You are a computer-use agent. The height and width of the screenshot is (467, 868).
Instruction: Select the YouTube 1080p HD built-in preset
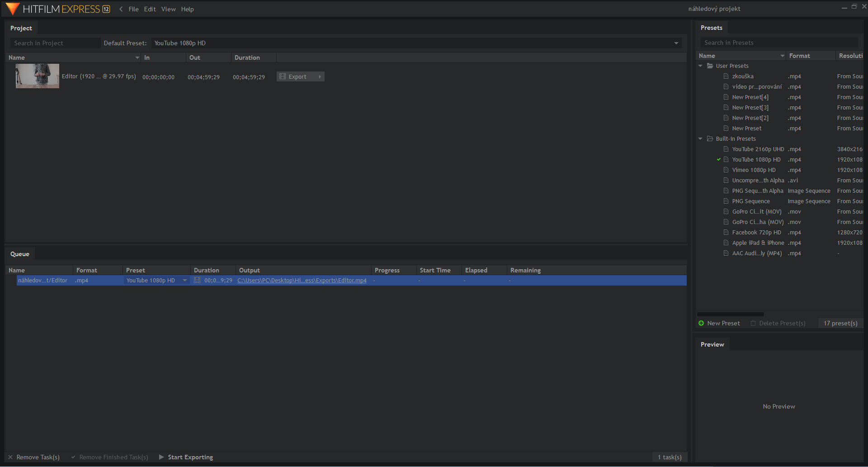[756, 160]
